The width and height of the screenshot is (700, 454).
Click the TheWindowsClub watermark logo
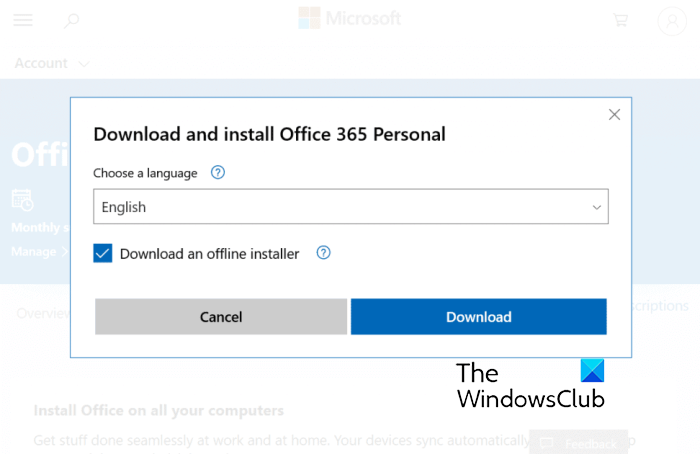tap(530, 385)
